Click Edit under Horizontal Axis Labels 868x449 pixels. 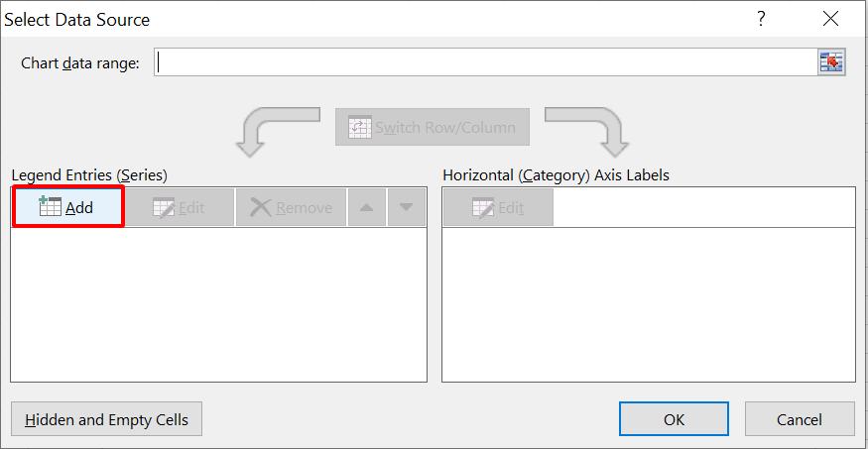point(498,207)
